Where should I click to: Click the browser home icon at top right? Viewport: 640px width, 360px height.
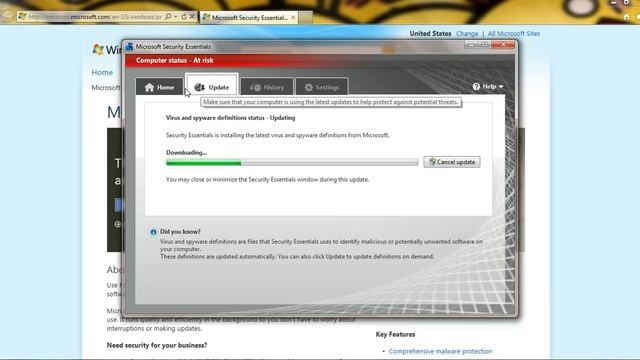point(626,17)
